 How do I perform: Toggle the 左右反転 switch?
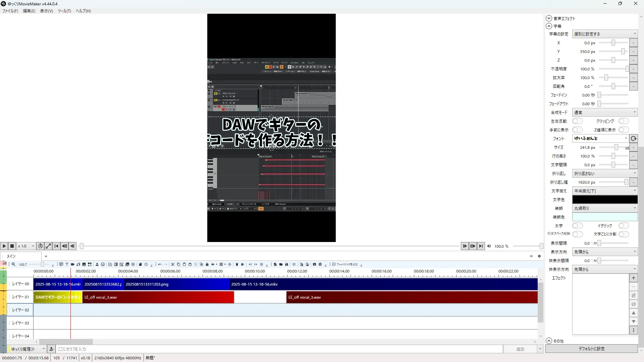point(577,121)
